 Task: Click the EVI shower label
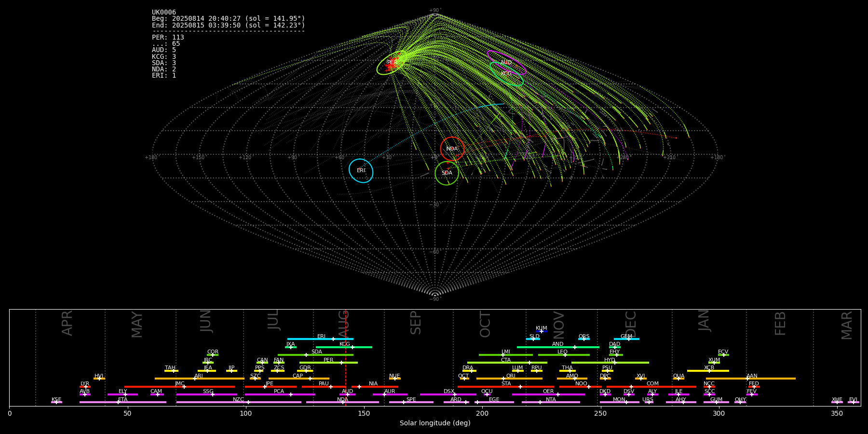[853, 400]
